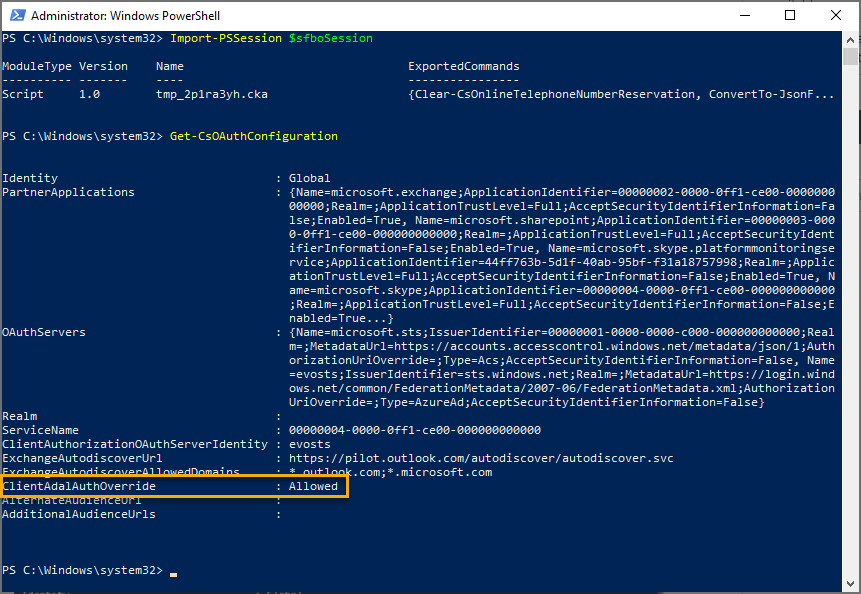This screenshot has height=594, width=861.
Task: Click the scrollbar down arrow
Action: tap(851, 586)
